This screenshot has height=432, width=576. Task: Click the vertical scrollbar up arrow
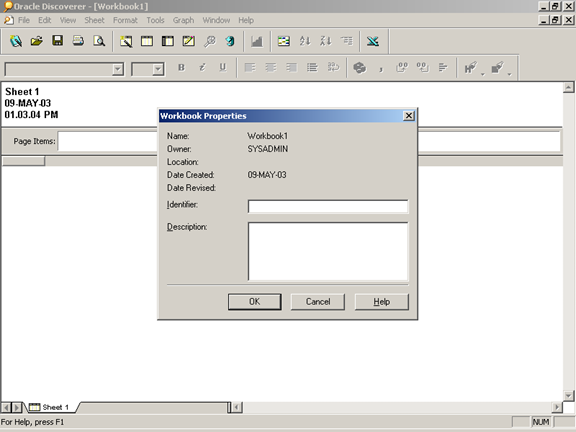(568, 87)
